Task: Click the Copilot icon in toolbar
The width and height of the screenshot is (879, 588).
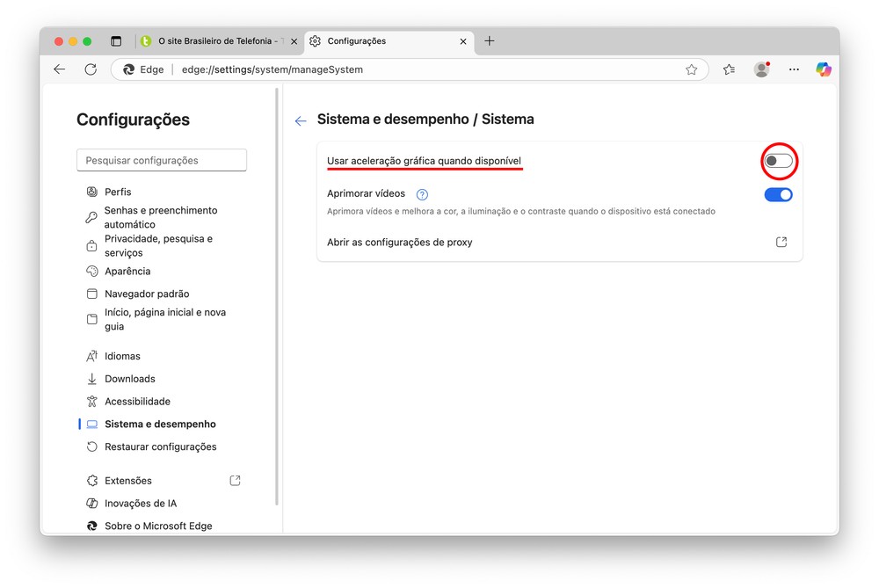Action: click(x=823, y=69)
